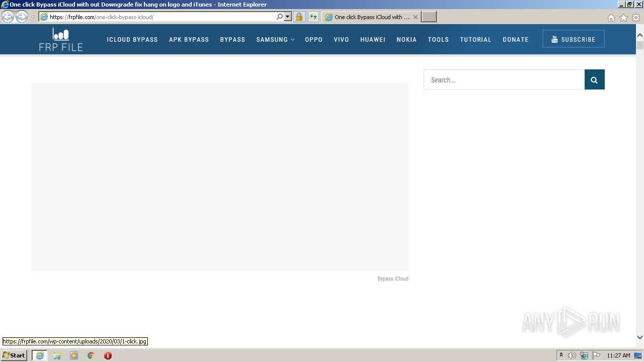
Task: Open the Chrome taskbar icon
Action: point(91,355)
